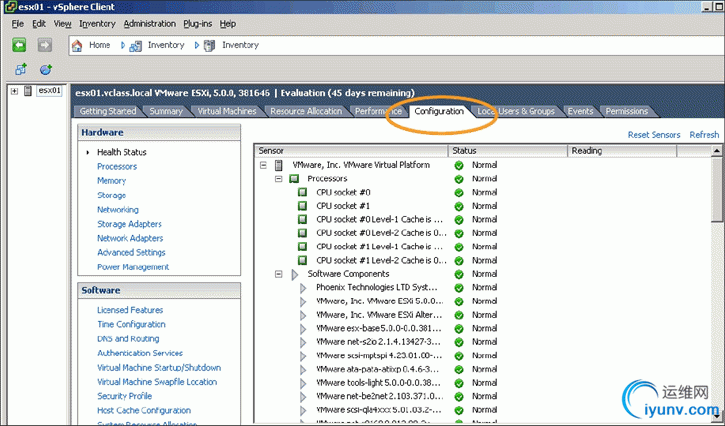Open Network Adapters settings
The height and width of the screenshot is (426, 725).
click(x=130, y=238)
